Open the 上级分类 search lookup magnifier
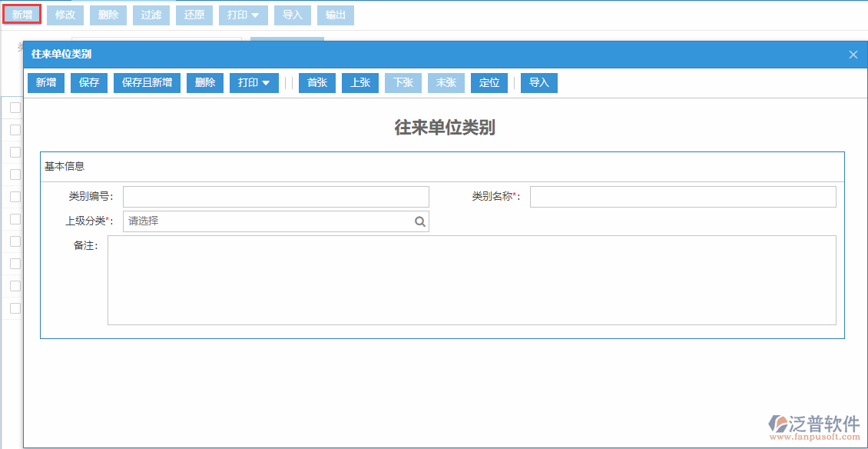 [x=419, y=221]
